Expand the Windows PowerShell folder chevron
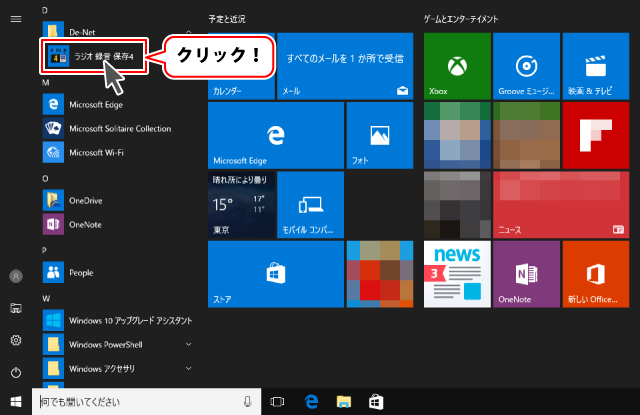This screenshot has width=640, height=415. tap(189, 344)
